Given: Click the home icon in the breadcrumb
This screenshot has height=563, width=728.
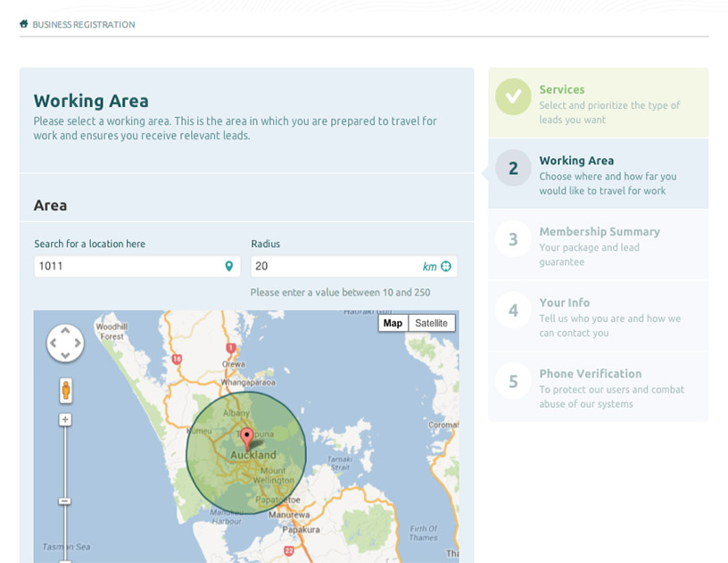Looking at the screenshot, I should coord(24,24).
